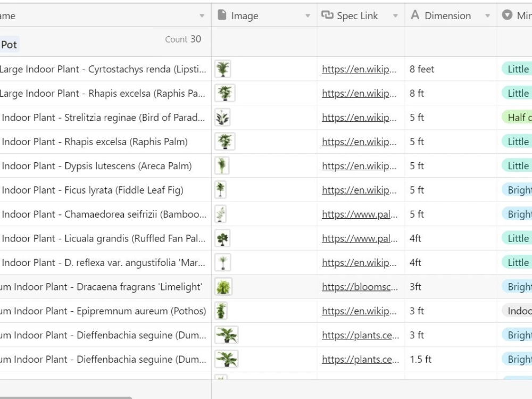Click the '1.5 ft' dimension cell
This screenshot has height=399, width=532.
pyautogui.click(x=451, y=359)
